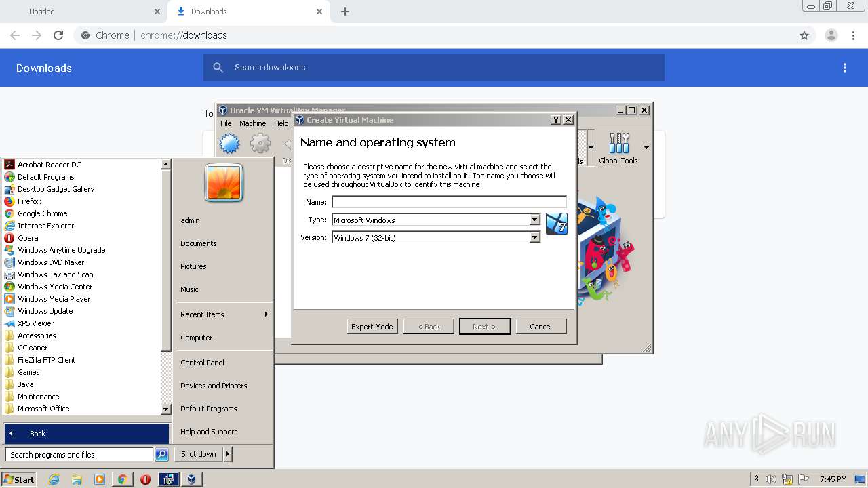This screenshot has width=868, height=488.
Task: Expand the Machine Tools dropdown arrow
Action: pyautogui.click(x=591, y=147)
